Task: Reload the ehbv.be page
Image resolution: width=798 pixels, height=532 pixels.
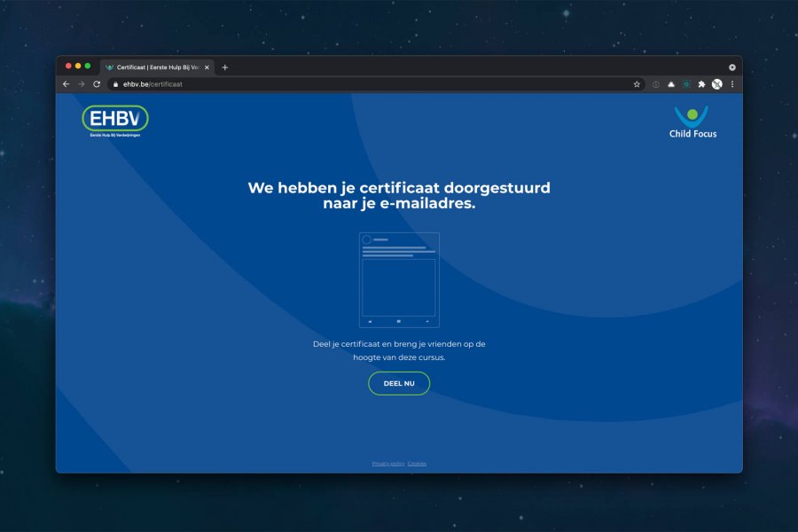Action: 97,84
